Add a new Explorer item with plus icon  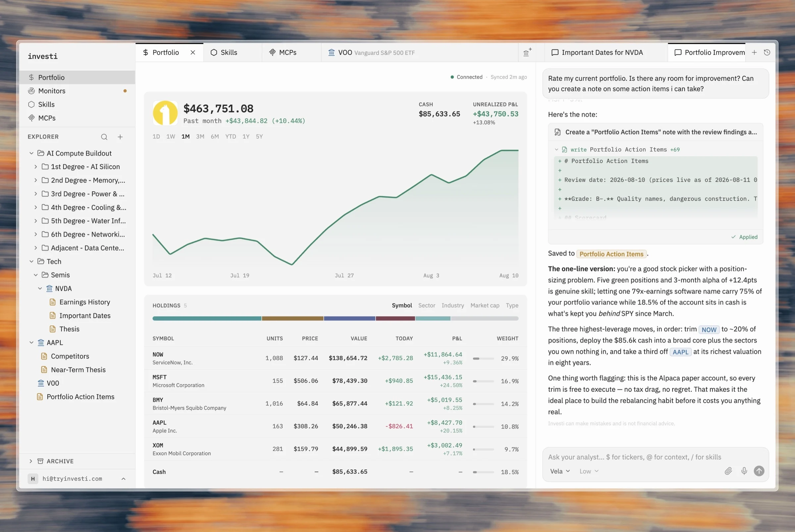120,137
